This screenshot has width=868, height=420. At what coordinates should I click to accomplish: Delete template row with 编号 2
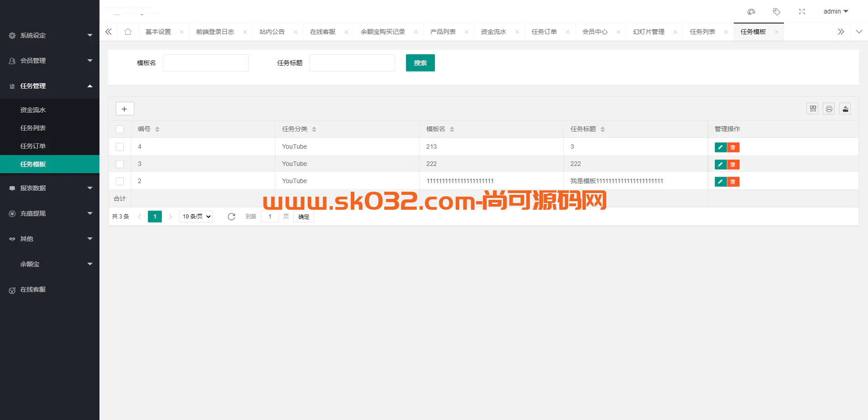[733, 182]
